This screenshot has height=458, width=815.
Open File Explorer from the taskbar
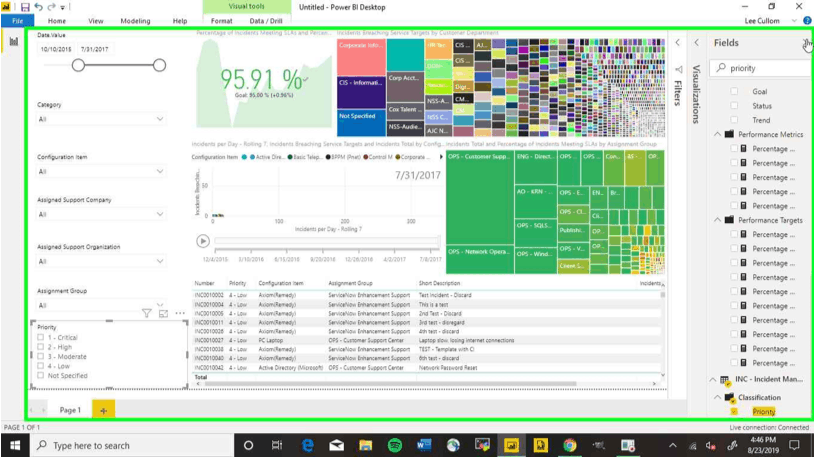[365, 446]
